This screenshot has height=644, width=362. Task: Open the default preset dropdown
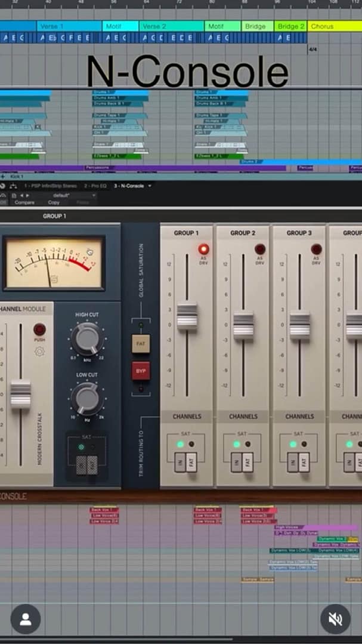[x=62, y=195]
